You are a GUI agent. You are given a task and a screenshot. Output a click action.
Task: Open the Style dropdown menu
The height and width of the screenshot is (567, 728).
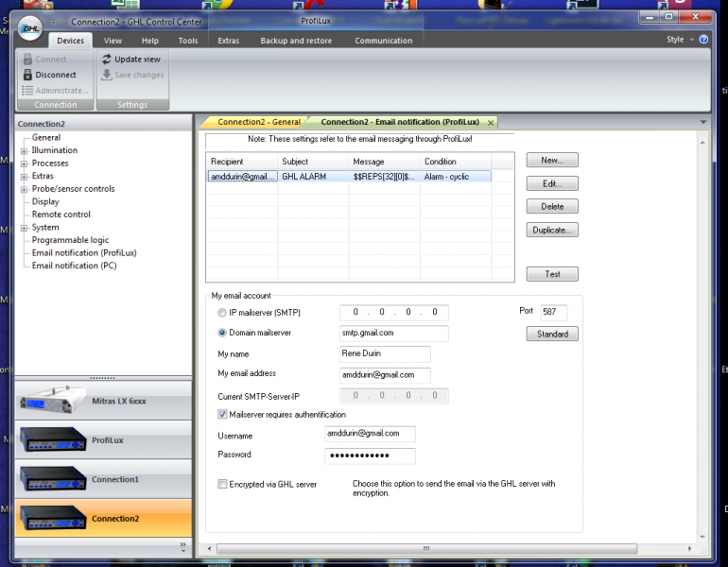tap(680, 40)
